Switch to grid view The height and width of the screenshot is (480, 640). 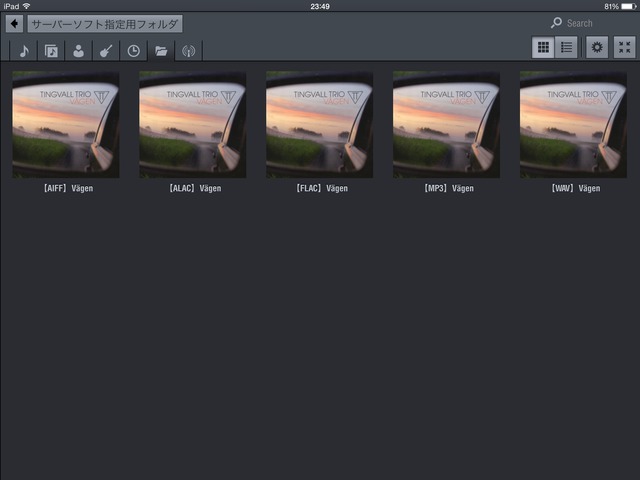[543, 47]
